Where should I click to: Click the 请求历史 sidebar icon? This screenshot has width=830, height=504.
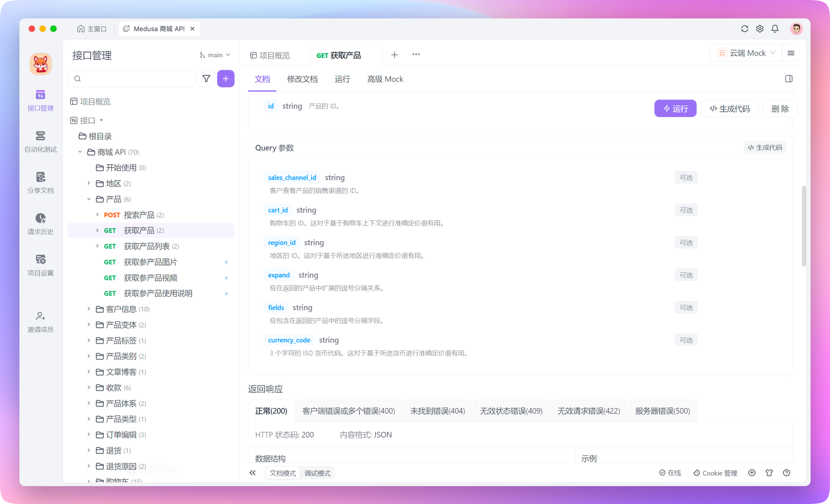point(40,219)
